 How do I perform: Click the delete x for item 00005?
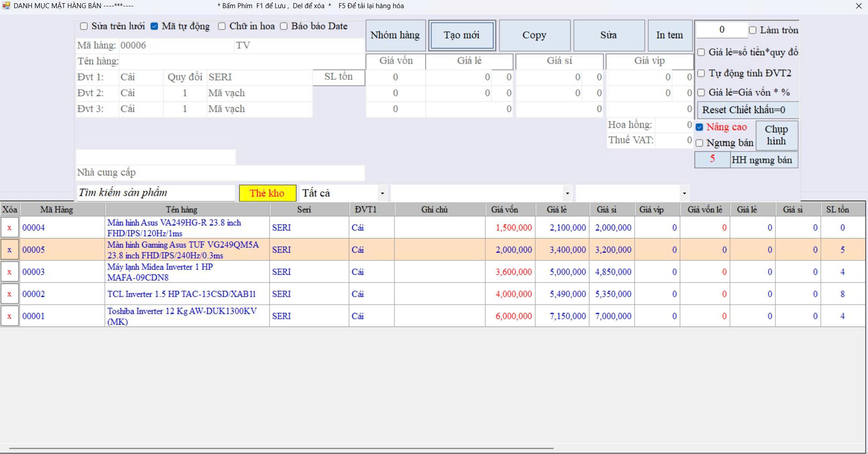pos(10,250)
